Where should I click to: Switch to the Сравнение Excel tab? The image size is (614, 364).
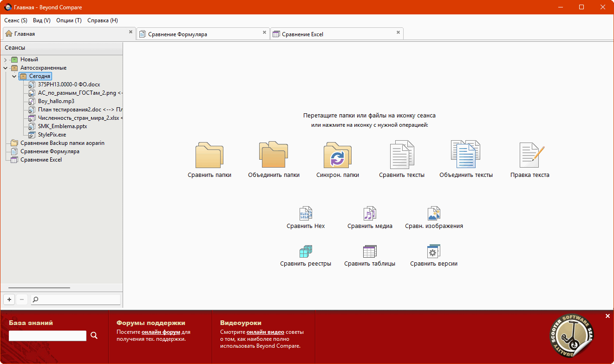tap(302, 34)
